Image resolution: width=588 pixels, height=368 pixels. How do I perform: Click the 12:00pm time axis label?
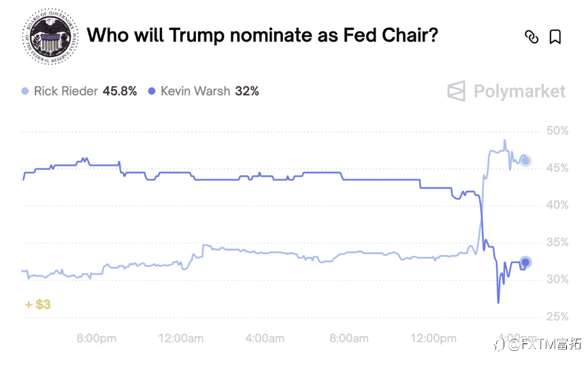point(434,338)
